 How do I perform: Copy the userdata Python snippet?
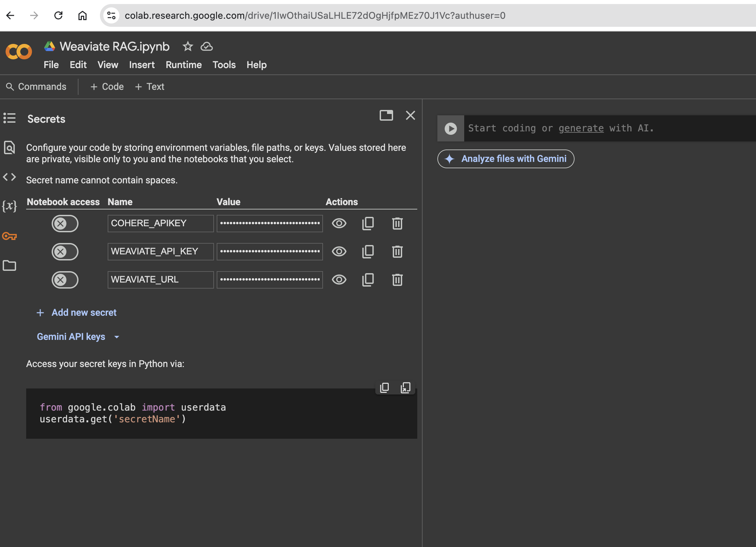[x=384, y=387]
